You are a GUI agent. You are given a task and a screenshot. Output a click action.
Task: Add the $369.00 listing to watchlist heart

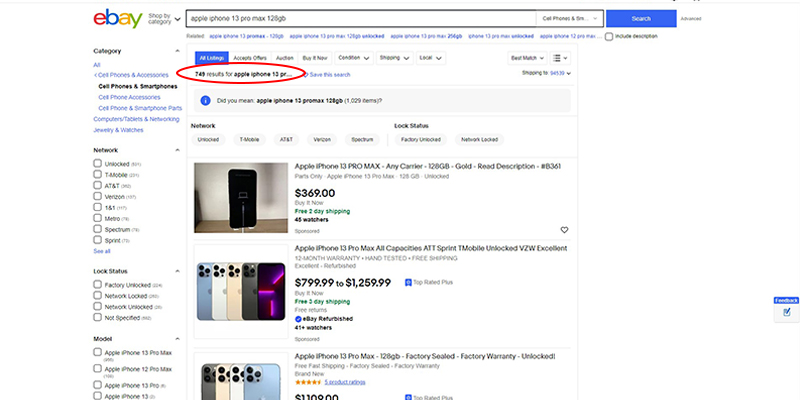pos(564,230)
